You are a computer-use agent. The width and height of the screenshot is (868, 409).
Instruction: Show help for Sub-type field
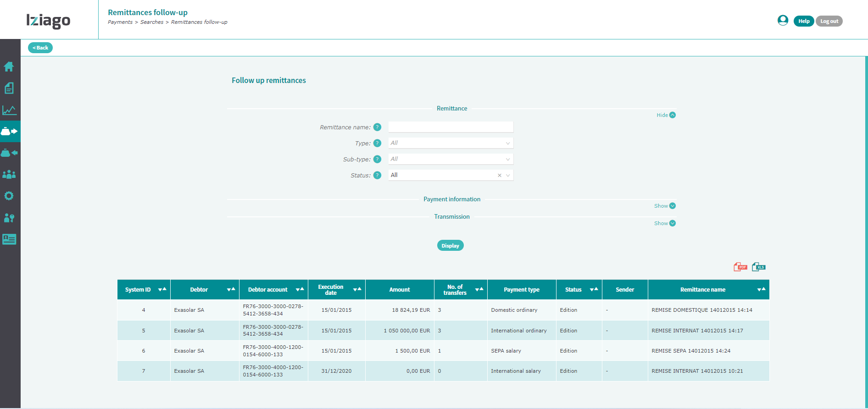click(377, 159)
